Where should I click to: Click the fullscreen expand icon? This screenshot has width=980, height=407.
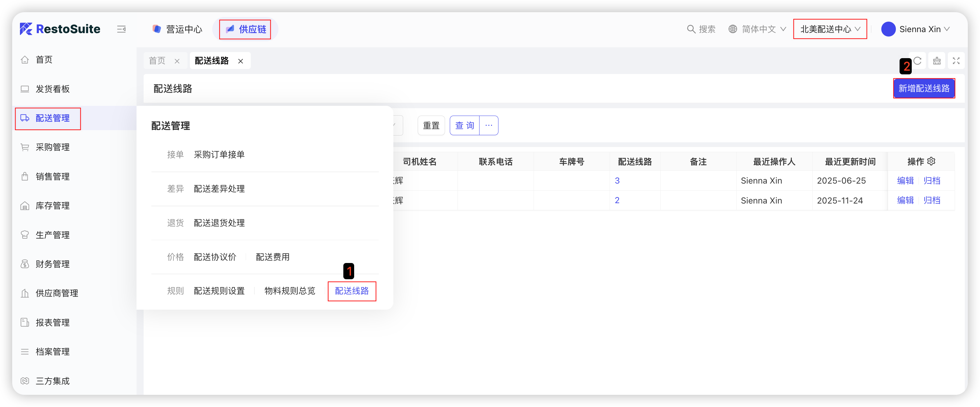coord(956,61)
